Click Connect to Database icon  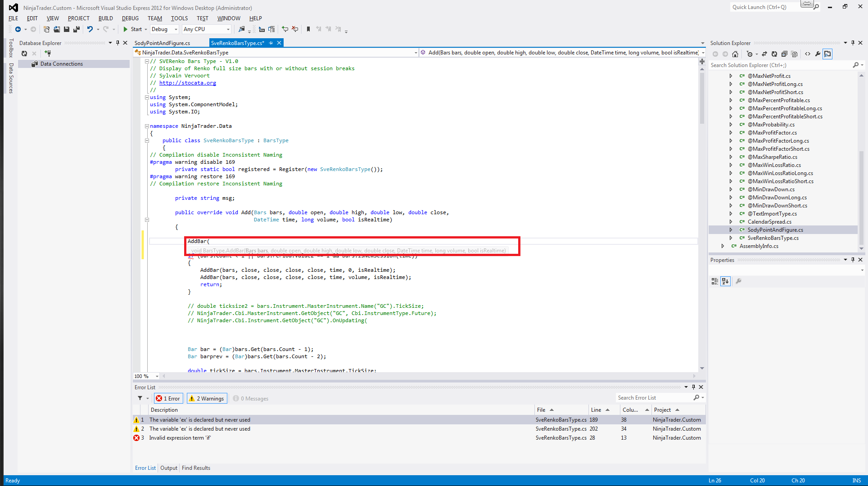click(x=48, y=53)
